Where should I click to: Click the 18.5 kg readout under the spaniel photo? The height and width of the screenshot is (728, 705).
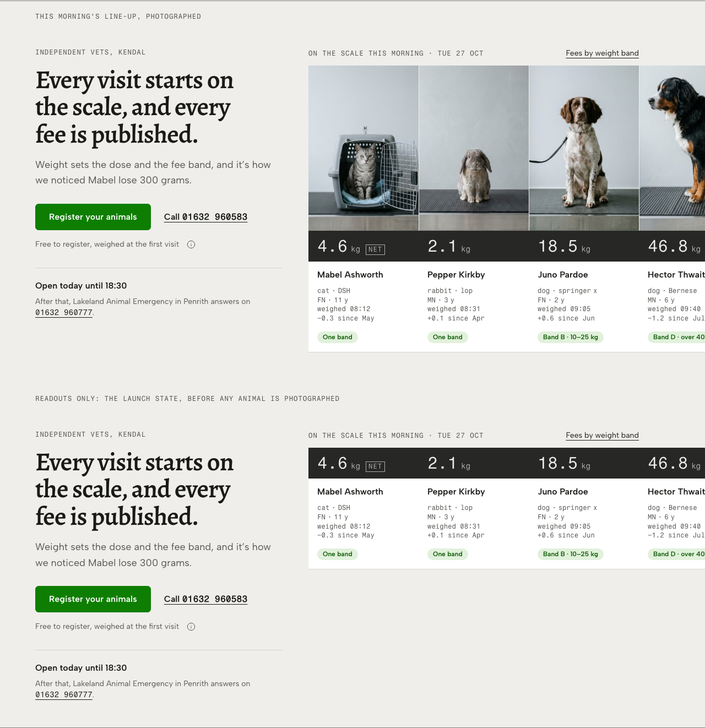coord(564,246)
